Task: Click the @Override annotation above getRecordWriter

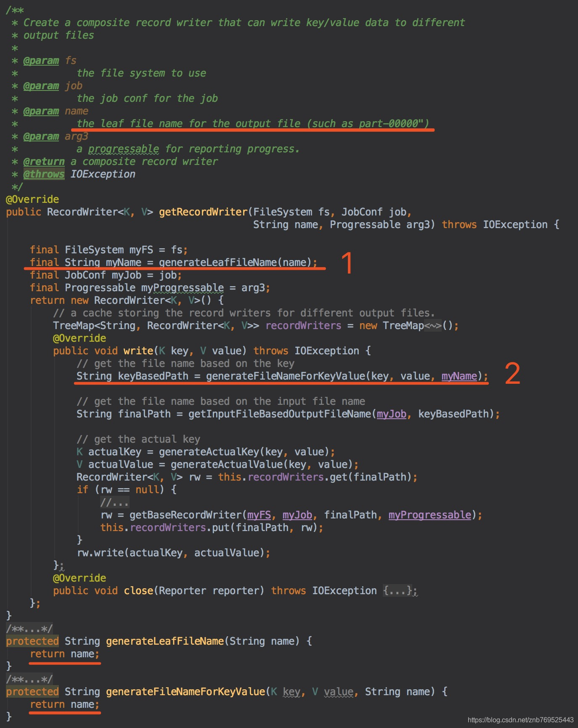Action: (32, 199)
